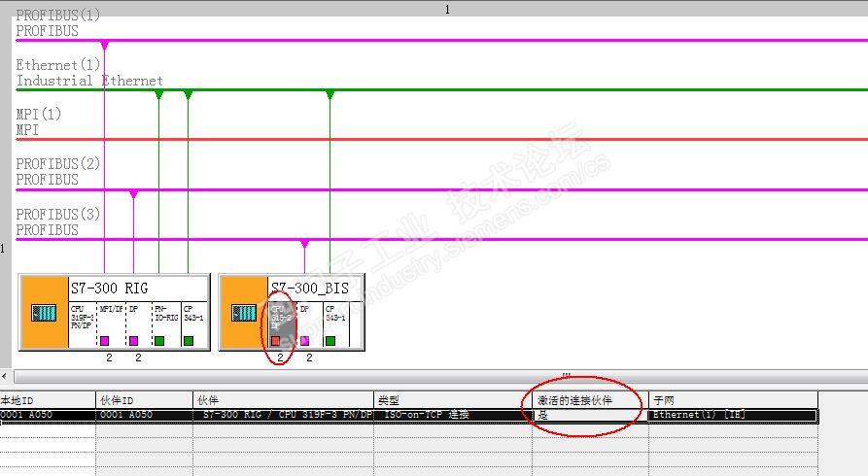Click red interface square of CPU 315-2 DP
This screenshot has height=476, width=868.
coord(276,341)
